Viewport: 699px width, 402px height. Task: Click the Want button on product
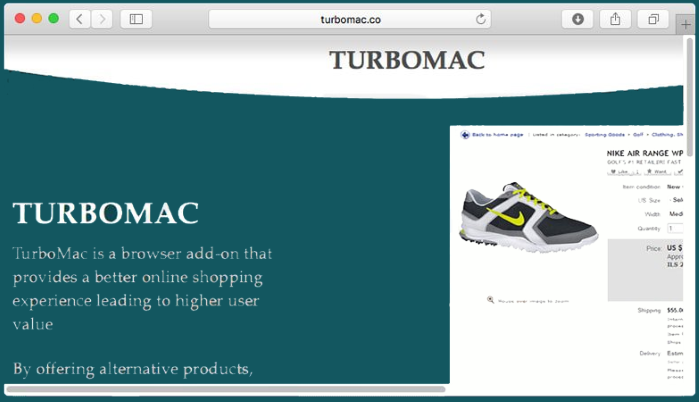tap(657, 172)
